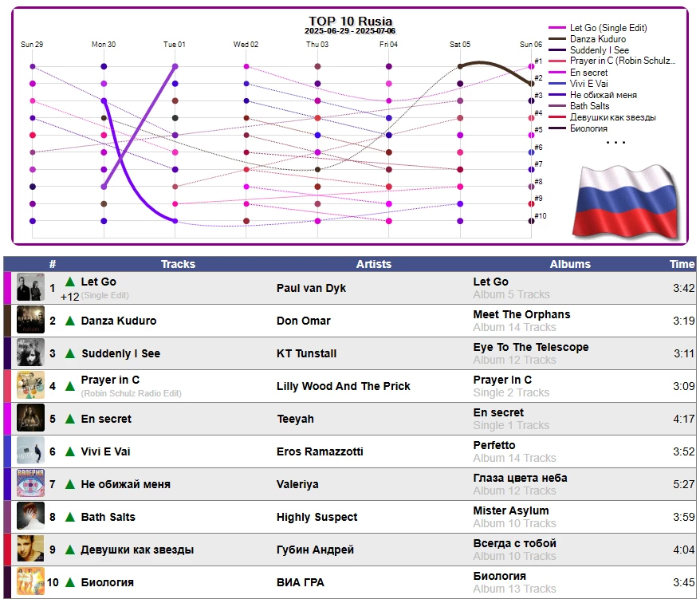Click the green up arrow beside En secret
The width and height of the screenshot is (700, 603).
click(70, 419)
